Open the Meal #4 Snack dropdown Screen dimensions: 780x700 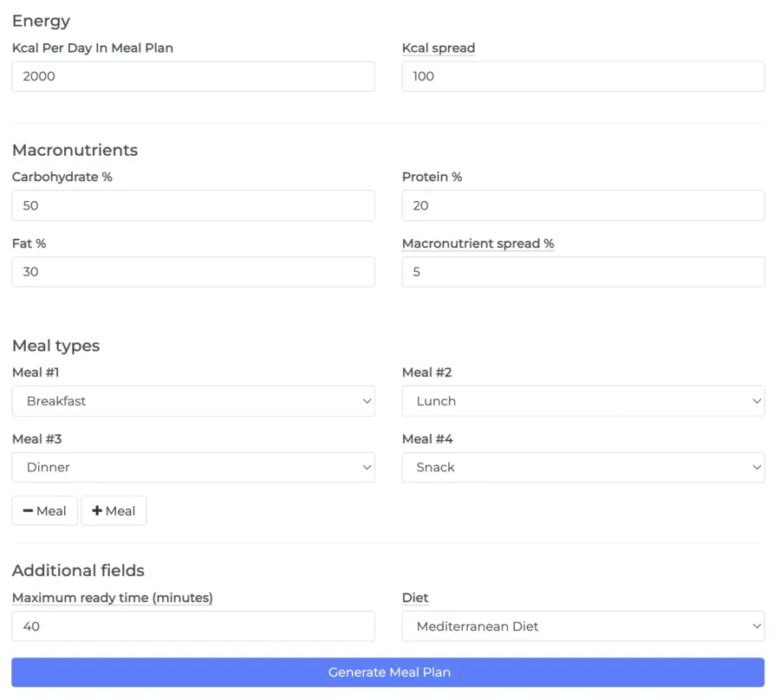[582, 467]
